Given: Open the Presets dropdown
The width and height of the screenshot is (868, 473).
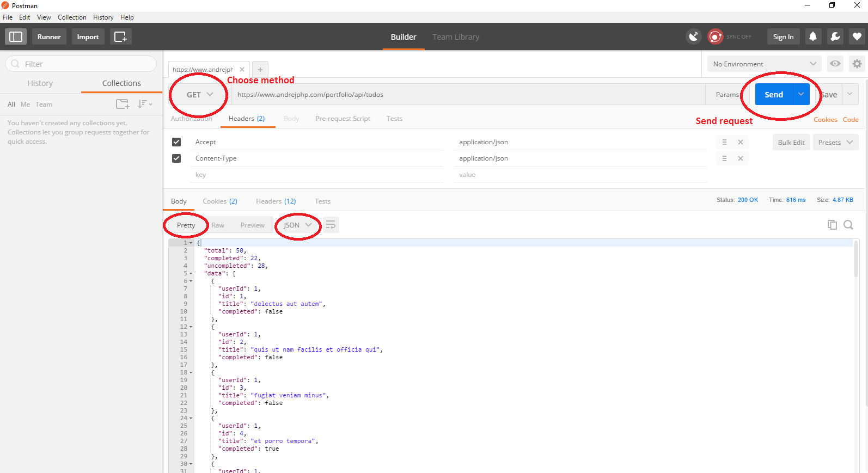Looking at the screenshot, I should click(x=835, y=142).
